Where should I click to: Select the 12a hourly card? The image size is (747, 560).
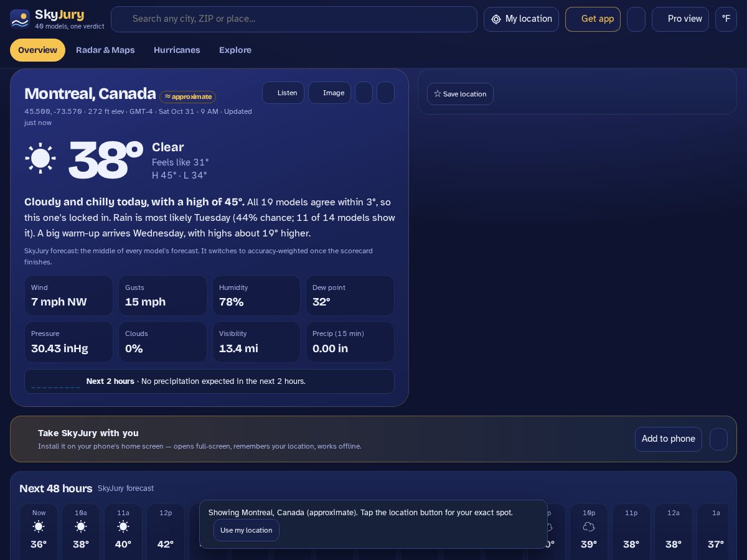tap(674, 531)
